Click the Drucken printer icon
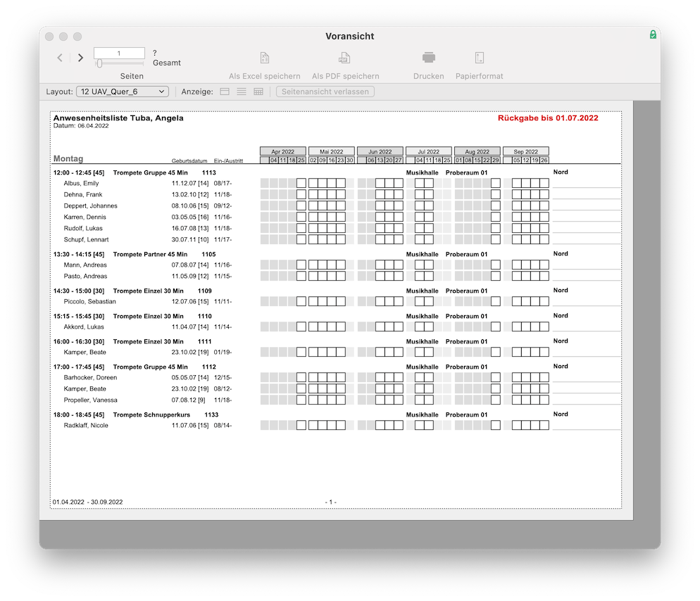The height and width of the screenshot is (601, 700). [429, 58]
